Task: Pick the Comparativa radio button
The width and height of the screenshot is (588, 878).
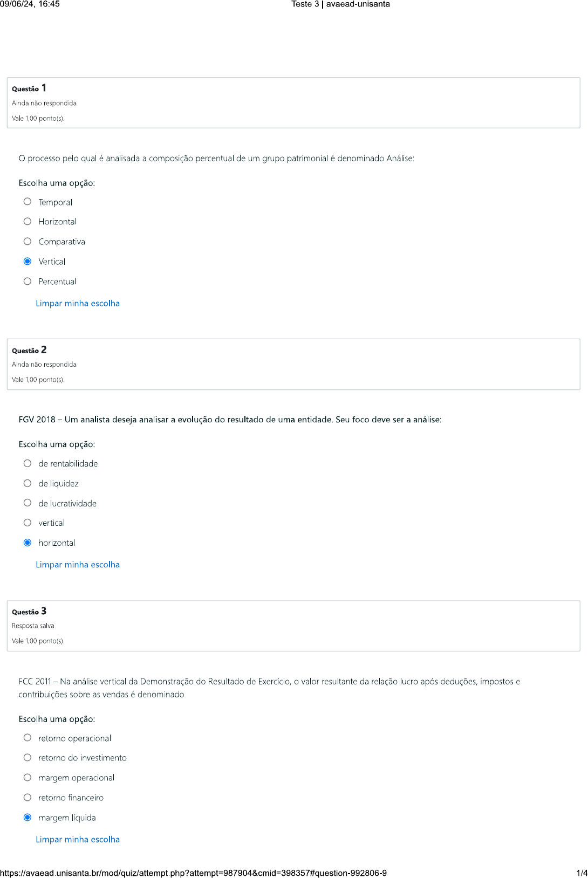Action: [x=28, y=242]
